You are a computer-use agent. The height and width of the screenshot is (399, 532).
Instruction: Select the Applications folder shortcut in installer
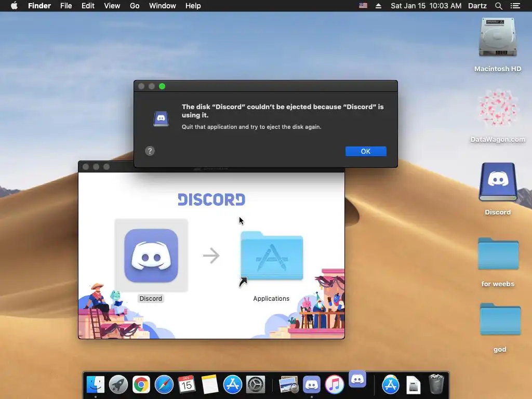pyautogui.click(x=271, y=256)
